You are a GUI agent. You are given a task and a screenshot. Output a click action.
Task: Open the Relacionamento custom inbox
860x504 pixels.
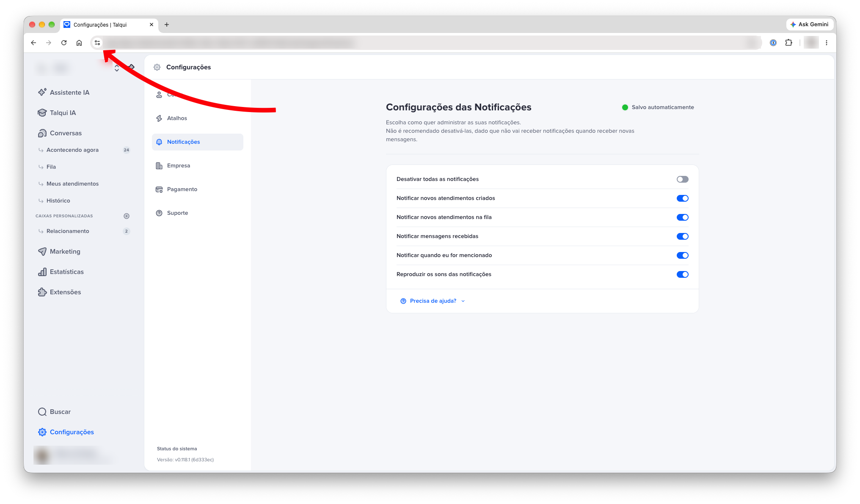(x=84, y=231)
